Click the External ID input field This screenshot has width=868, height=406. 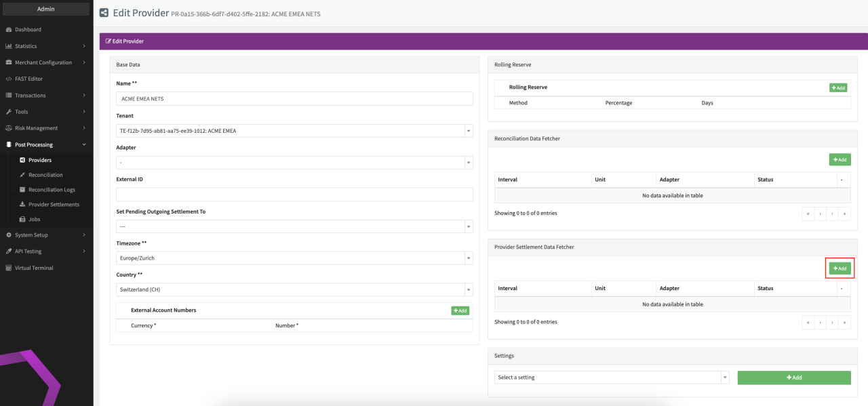[x=294, y=195]
